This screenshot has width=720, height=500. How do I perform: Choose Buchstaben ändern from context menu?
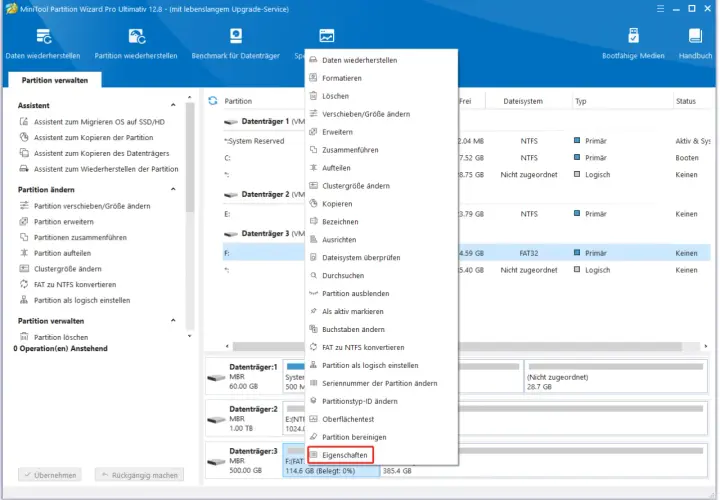pos(381,329)
